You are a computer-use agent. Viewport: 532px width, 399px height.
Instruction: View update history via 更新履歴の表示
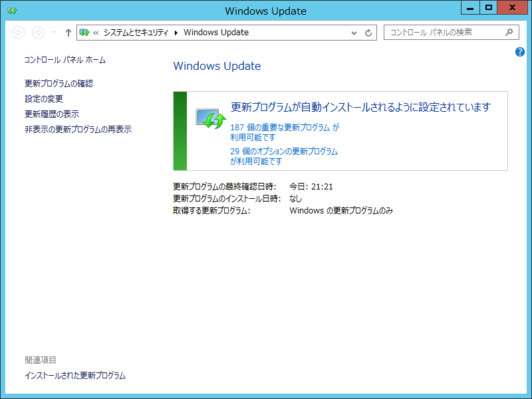(x=48, y=112)
